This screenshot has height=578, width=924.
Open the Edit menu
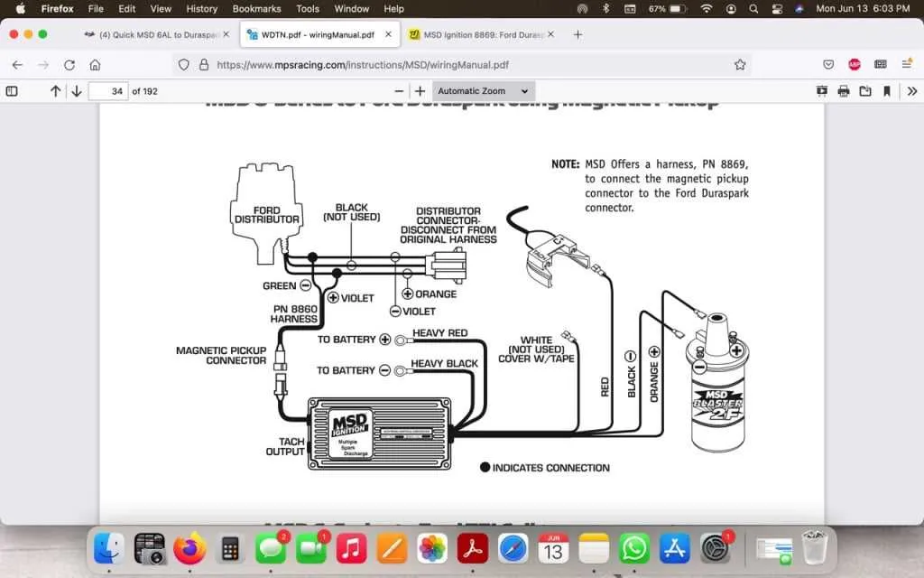coord(126,9)
